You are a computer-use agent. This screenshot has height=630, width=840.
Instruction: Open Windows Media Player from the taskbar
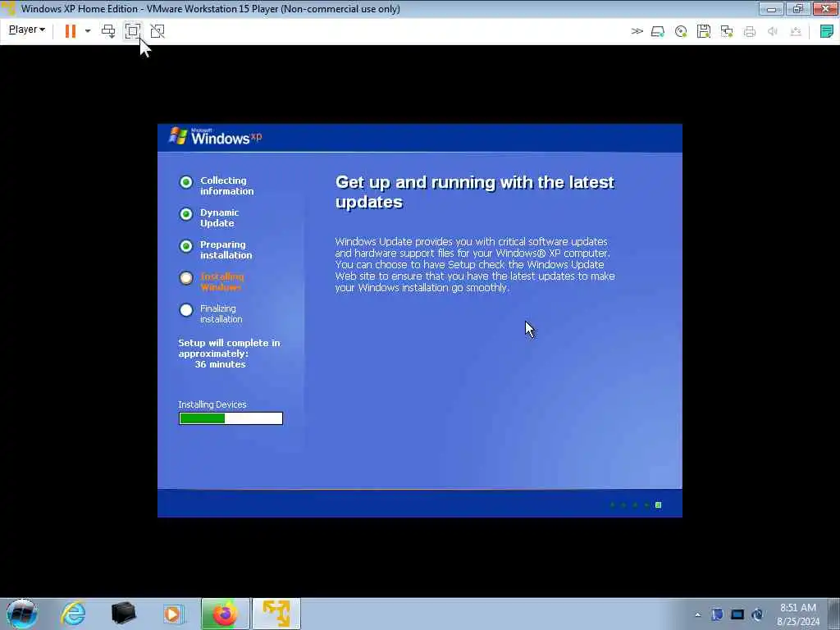[172, 614]
